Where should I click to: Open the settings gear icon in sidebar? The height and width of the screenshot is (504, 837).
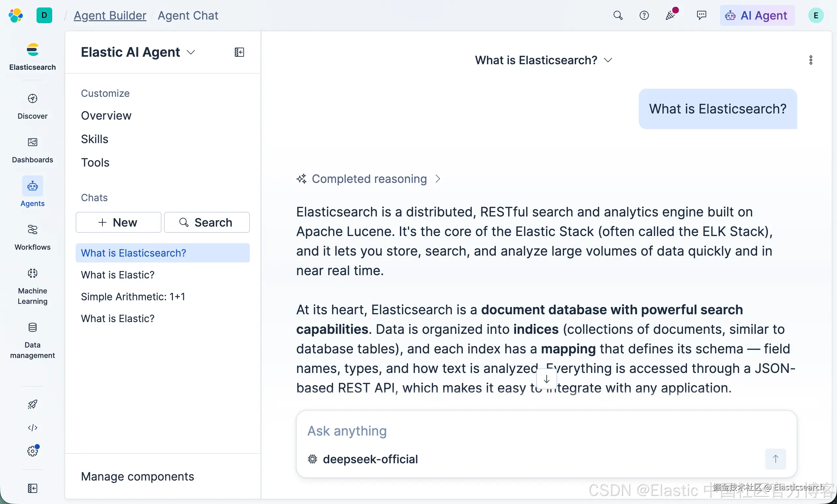point(33,451)
